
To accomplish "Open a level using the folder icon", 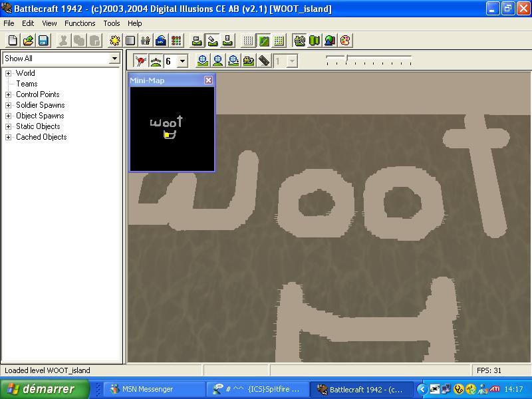I will pyautogui.click(x=28, y=41).
